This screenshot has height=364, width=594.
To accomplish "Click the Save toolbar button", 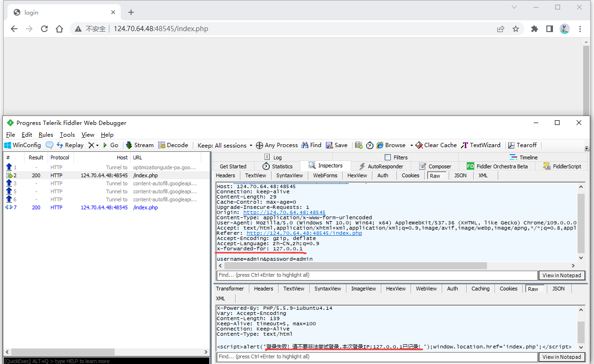I will click(337, 145).
